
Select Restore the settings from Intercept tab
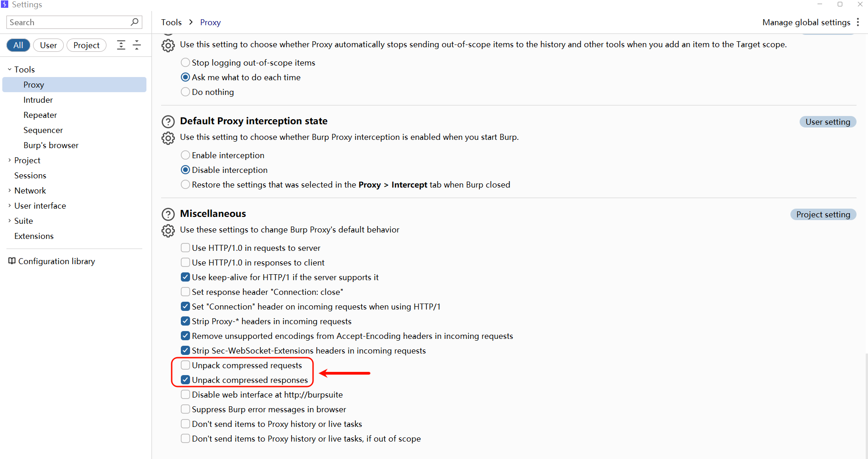[x=185, y=184]
